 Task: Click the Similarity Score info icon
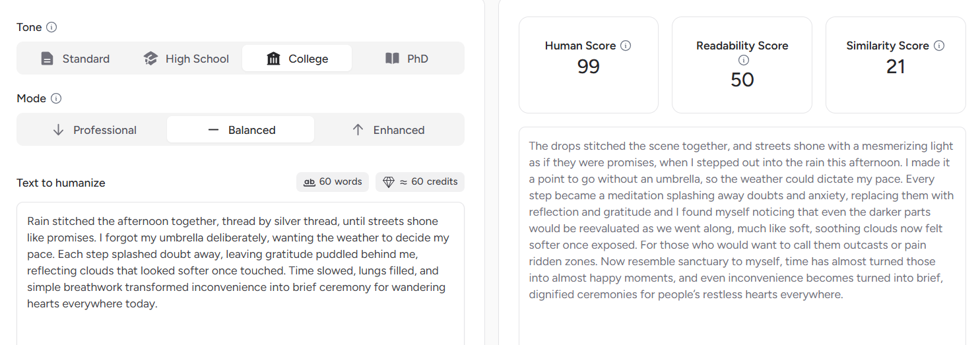(x=939, y=46)
